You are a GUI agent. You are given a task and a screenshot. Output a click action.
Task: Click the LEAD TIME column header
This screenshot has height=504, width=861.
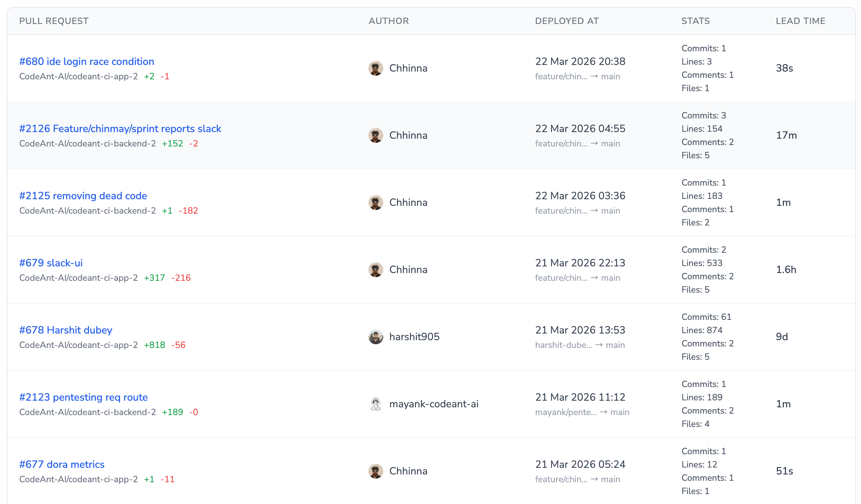(800, 21)
